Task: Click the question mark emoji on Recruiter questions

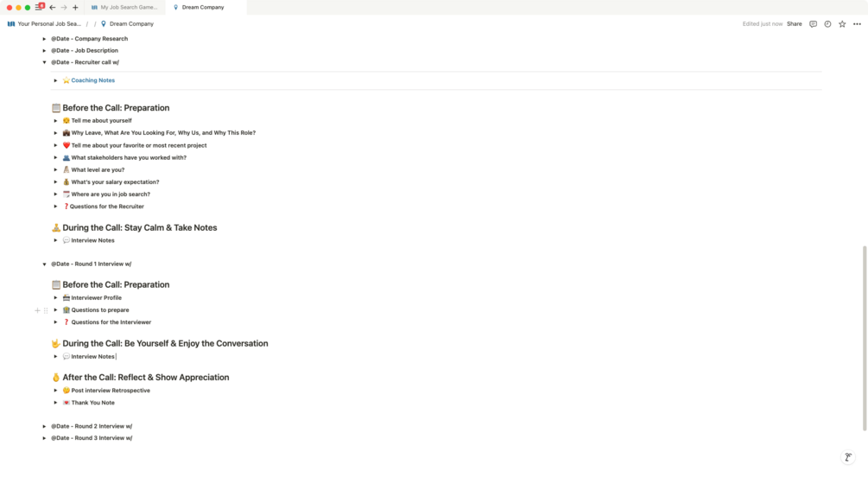Action: (66, 206)
